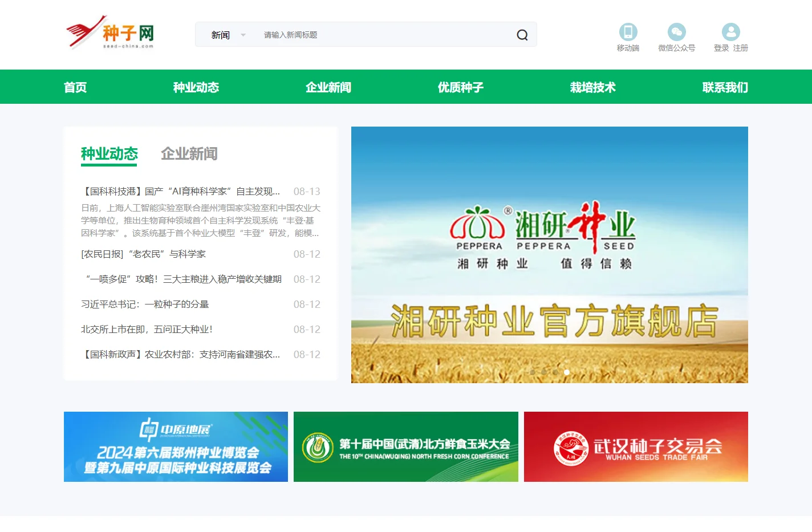Select the second carousel dot
The image size is (812, 532).
(x=544, y=372)
